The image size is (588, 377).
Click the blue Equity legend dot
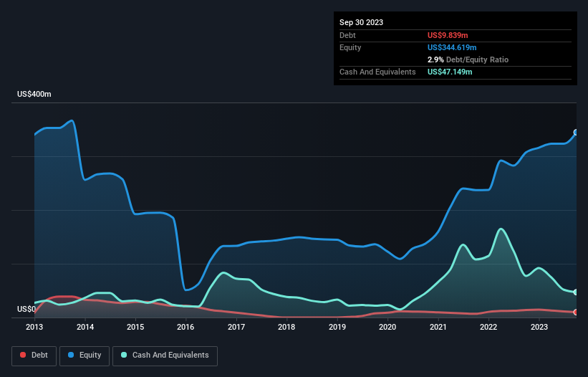71,355
